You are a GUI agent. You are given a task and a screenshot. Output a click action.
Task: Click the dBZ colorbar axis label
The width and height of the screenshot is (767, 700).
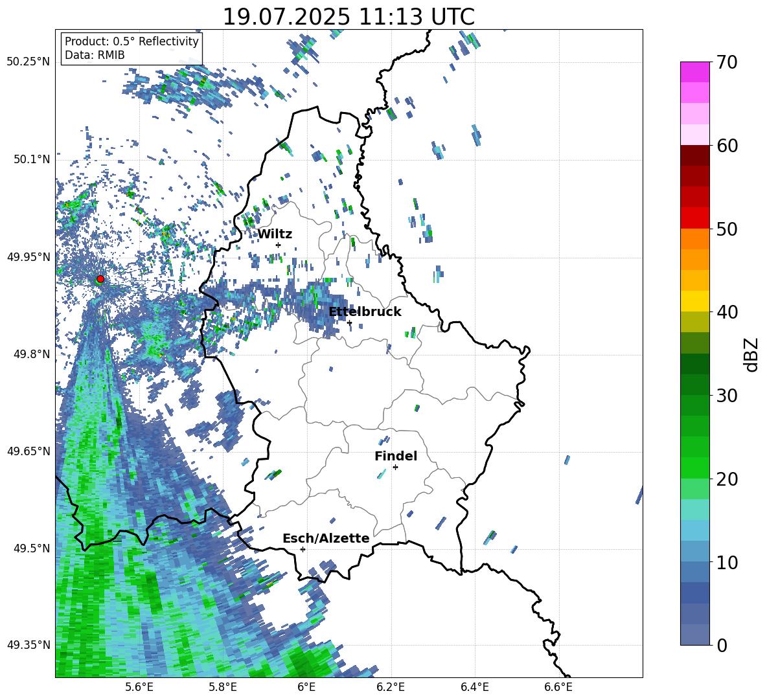pyautogui.click(x=752, y=354)
